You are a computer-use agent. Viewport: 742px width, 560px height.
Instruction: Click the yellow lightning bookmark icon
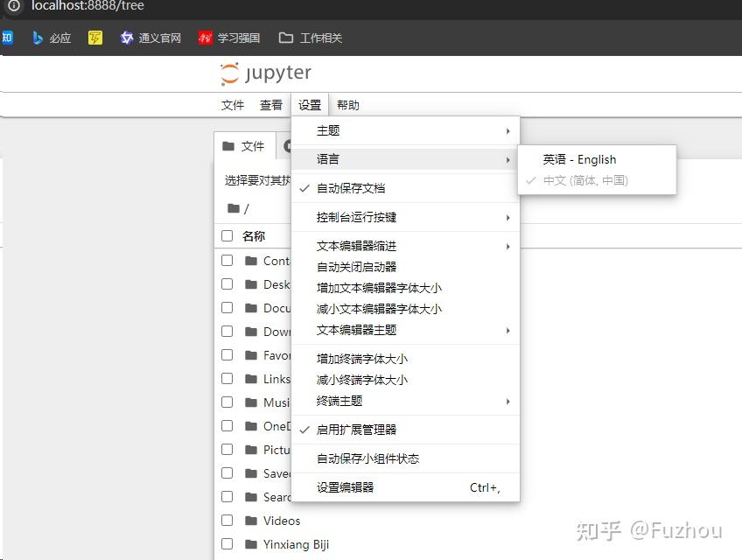(x=94, y=38)
